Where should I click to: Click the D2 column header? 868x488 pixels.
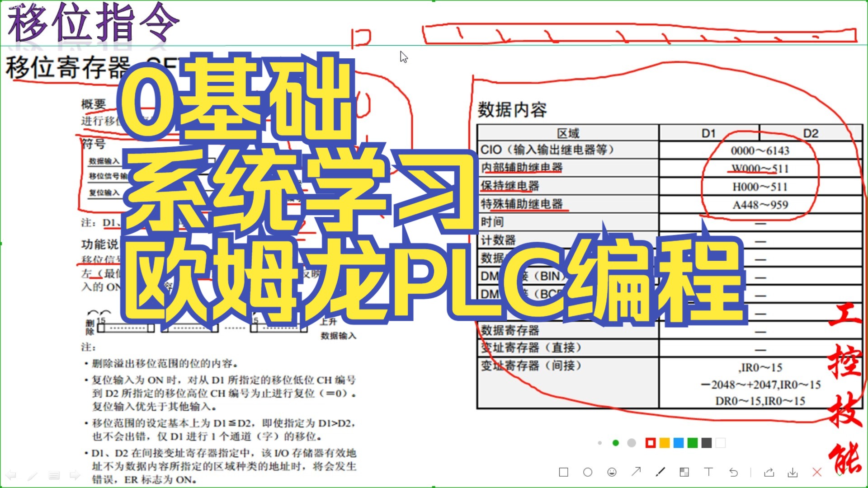(x=811, y=133)
